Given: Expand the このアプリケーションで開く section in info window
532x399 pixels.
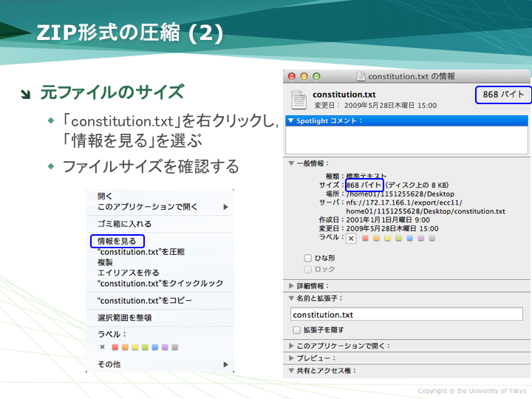Looking at the screenshot, I should (291, 346).
